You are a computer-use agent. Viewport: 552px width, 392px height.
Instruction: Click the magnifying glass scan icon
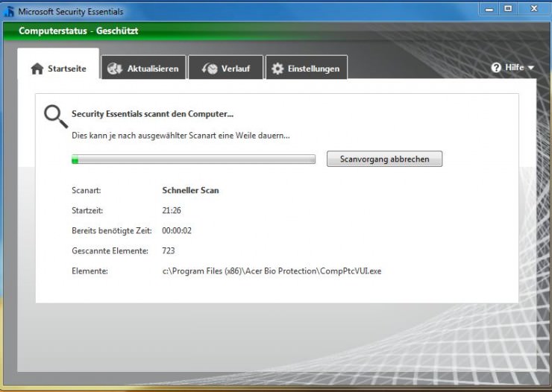pos(56,117)
